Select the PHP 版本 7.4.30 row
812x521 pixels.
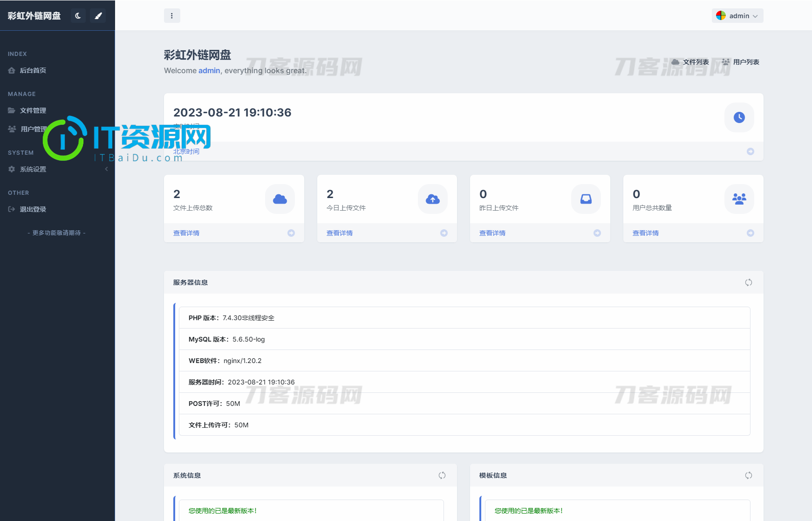click(x=464, y=318)
